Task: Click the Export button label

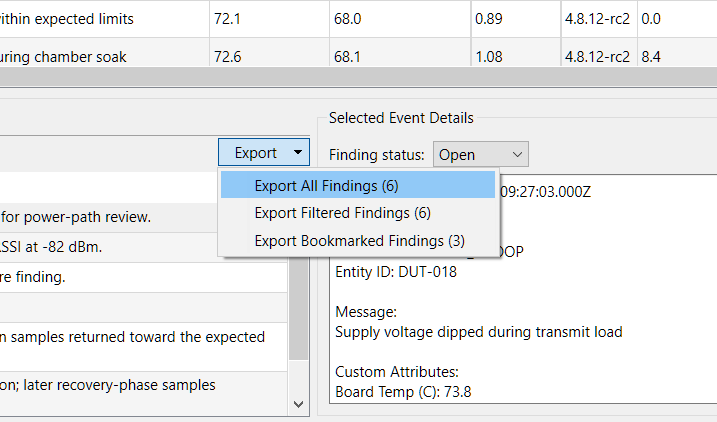Action: point(256,153)
